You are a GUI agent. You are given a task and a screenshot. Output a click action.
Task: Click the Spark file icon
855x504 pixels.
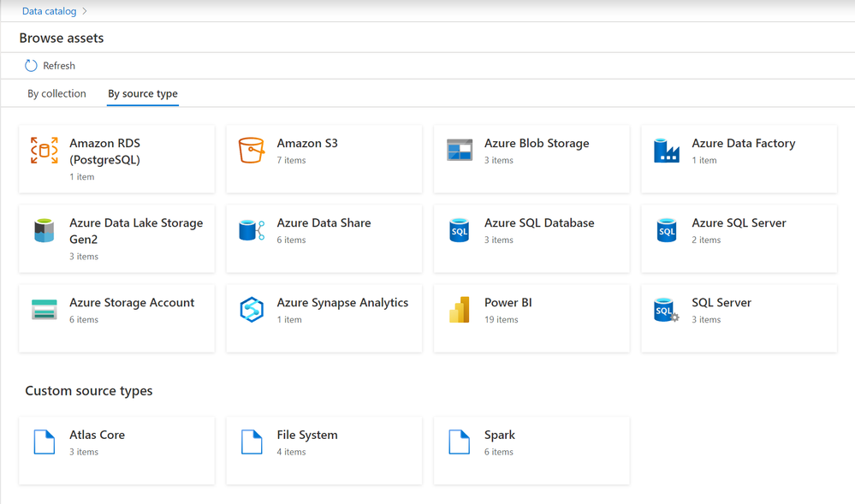pos(459,442)
